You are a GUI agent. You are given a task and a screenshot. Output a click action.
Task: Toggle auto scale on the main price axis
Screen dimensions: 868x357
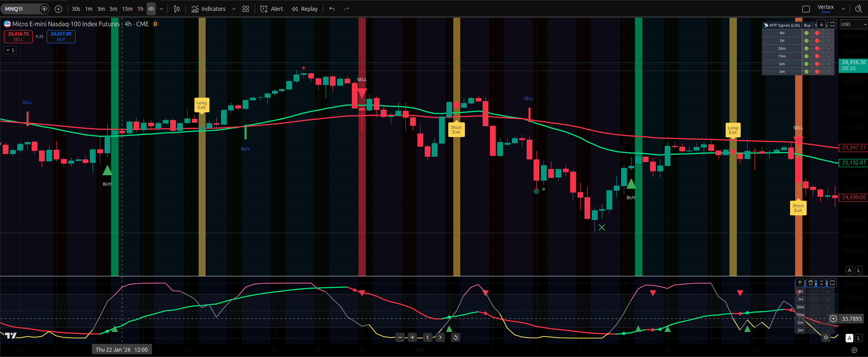pyautogui.click(x=849, y=270)
